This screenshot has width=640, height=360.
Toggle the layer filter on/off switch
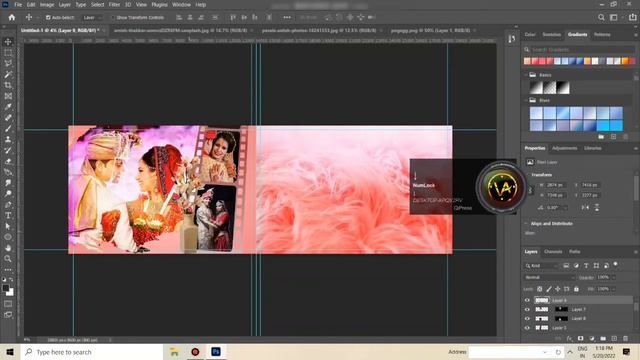pos(616,265)
